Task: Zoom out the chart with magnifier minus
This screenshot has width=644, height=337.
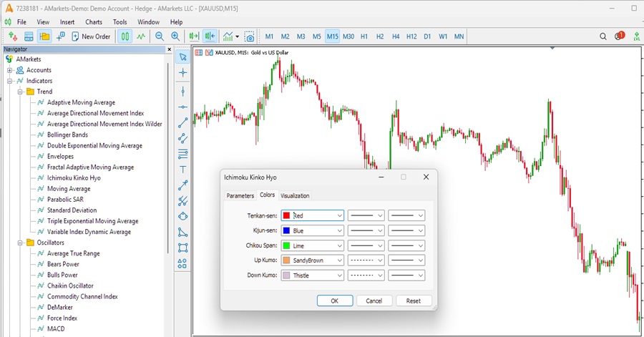Action: (x=160, y=36)
